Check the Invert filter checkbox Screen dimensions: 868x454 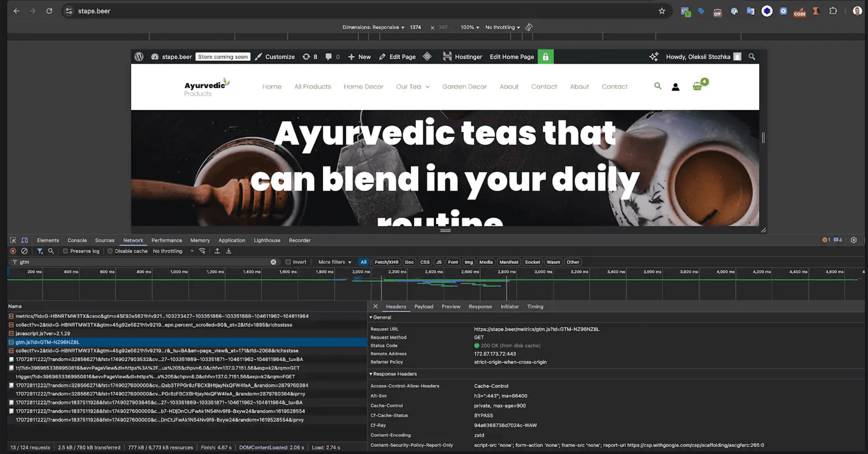288,262
